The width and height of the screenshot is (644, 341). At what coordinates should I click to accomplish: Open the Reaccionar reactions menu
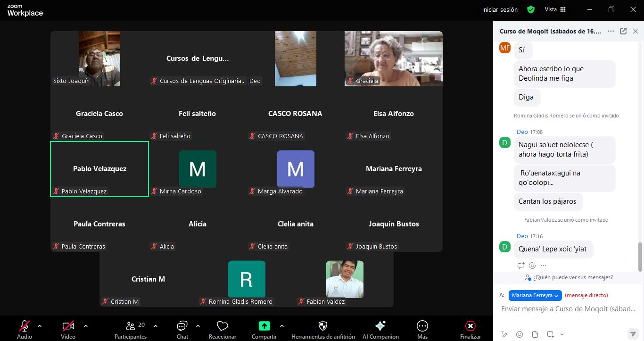coord(222,329)
